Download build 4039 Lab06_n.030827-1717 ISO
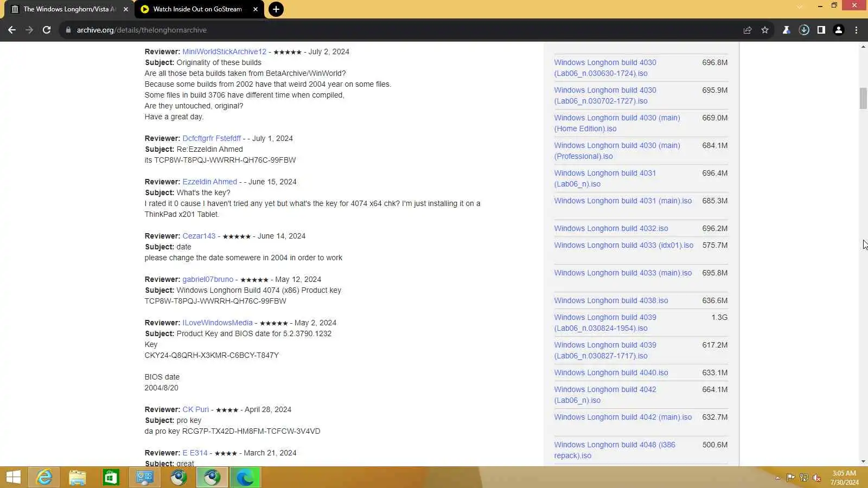Image resolution: width=868 pixels, height=488 pixels. 605,350
